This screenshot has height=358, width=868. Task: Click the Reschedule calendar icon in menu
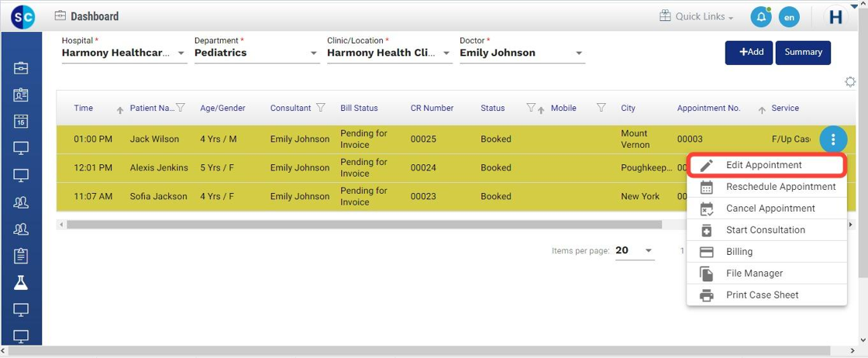pyautogui.click(x=706, y=187)
